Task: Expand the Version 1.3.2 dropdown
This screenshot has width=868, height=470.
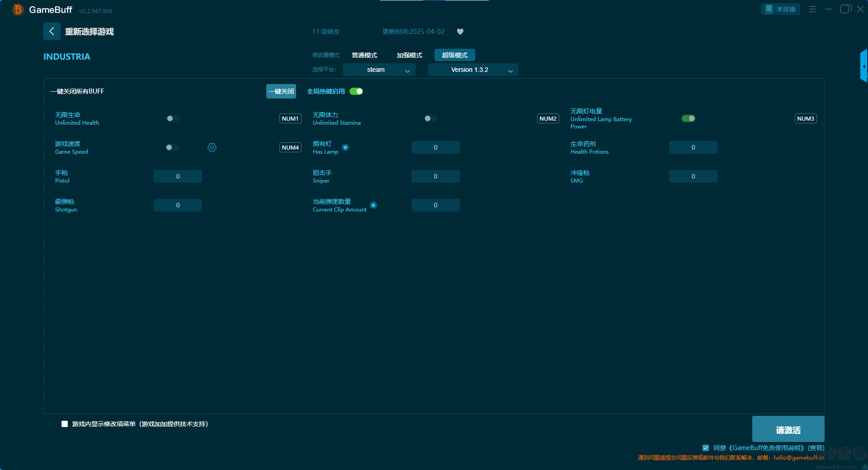Action: tap(473, 70)
